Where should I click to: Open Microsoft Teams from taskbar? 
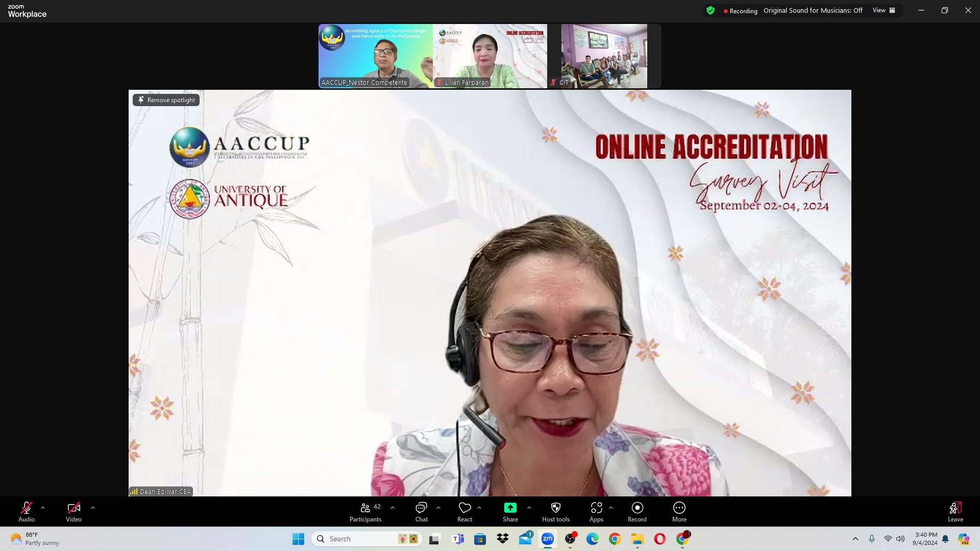click(x=458, y=539)
